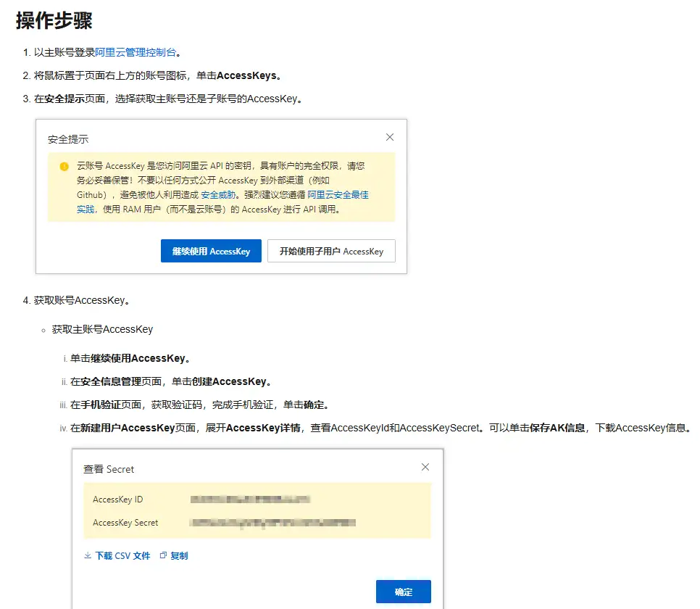Confirm with the 确定 button
The width and height of the screenshot is (700, 609).
[403, 591]
